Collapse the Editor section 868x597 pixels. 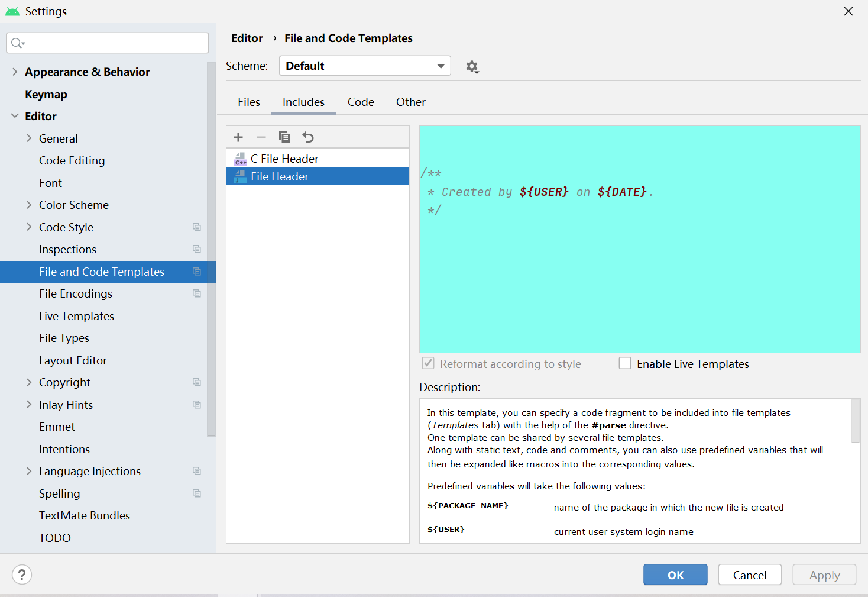click(x=15, y=116)
